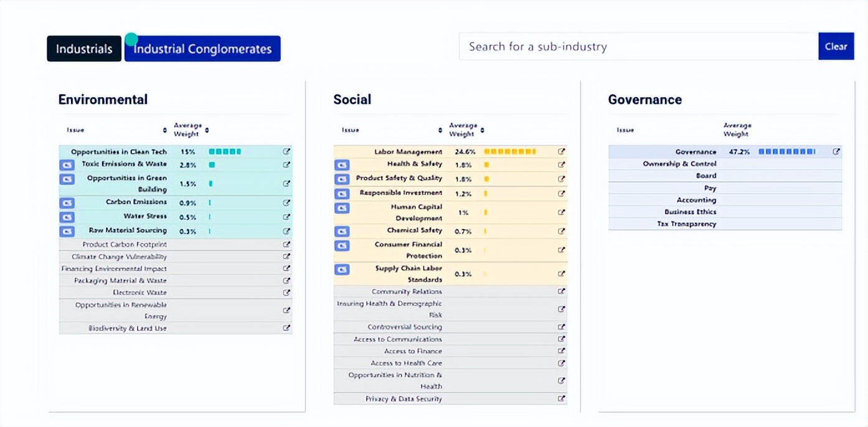Open the Financing Environmental Impact external link icon
868x427 pixels.
[x=286, y=268]
